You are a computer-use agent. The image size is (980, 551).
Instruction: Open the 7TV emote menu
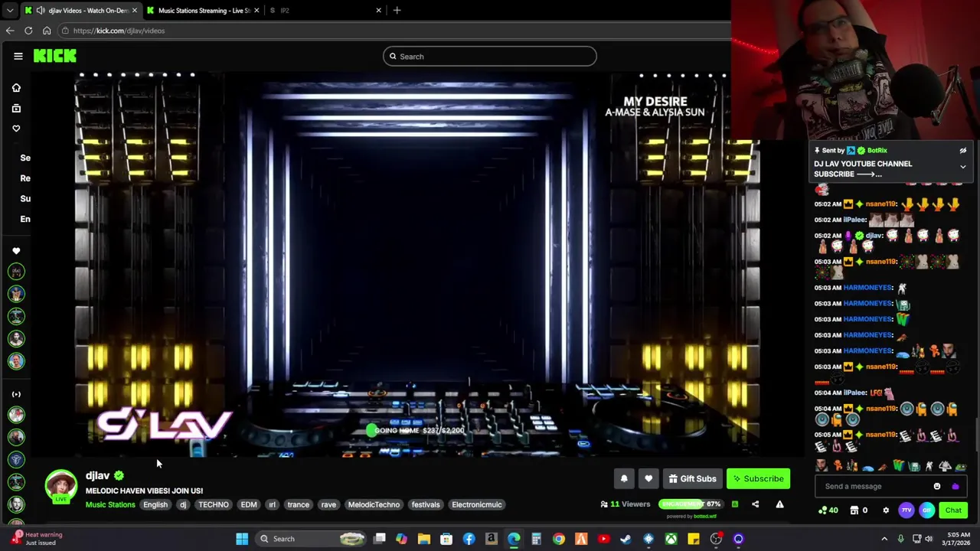(906, 510)
